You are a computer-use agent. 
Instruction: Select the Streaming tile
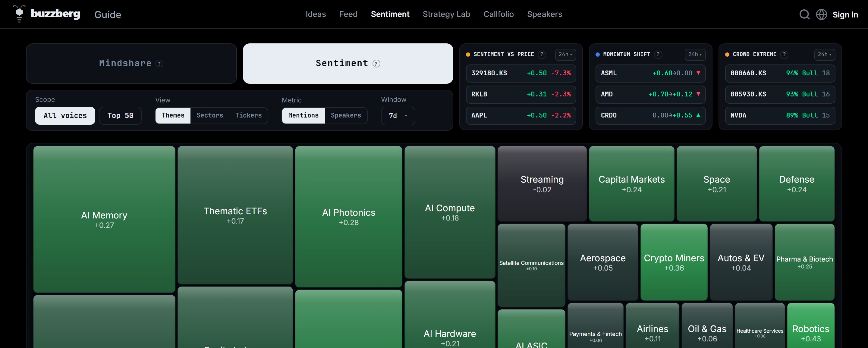[542, 183]
